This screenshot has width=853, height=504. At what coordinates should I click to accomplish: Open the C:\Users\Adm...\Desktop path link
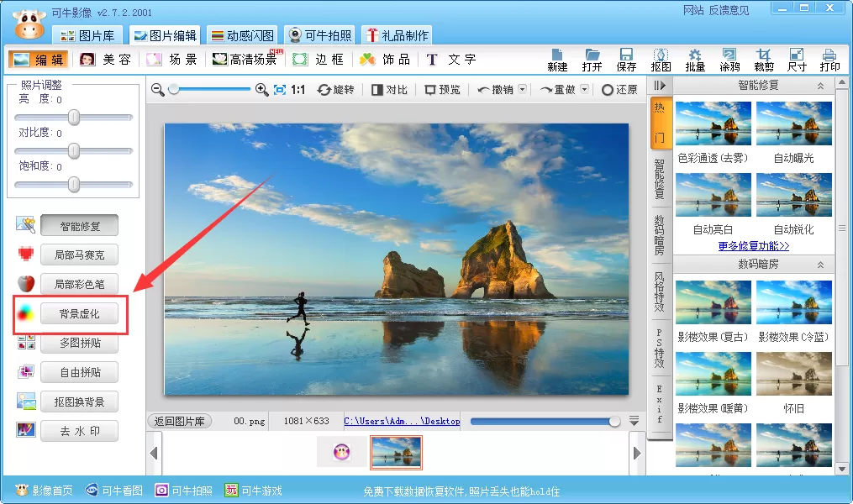point(402,421)
